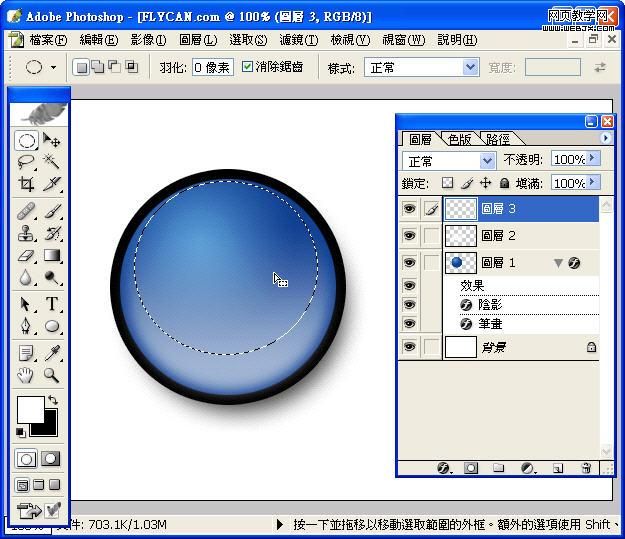Open the layer blend mode dropdown
This screenshot has width=625, height=539.
click(x=449, y=160)
